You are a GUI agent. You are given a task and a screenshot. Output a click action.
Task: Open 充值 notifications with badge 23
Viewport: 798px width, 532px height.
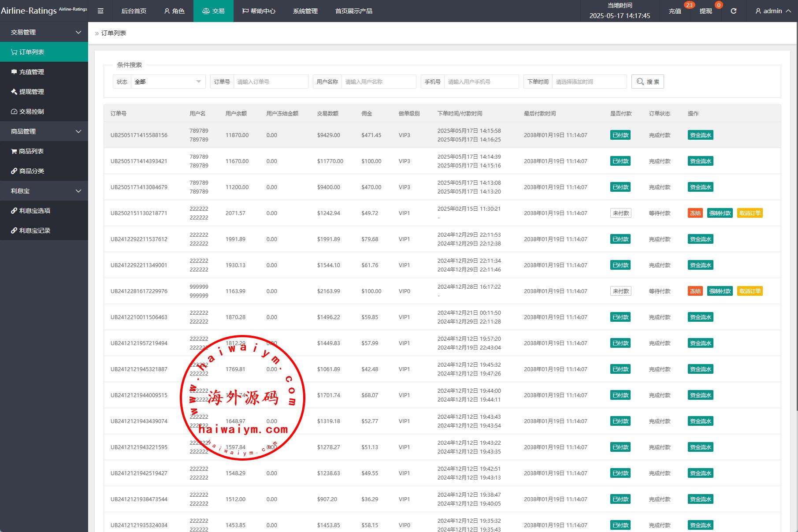675,11
